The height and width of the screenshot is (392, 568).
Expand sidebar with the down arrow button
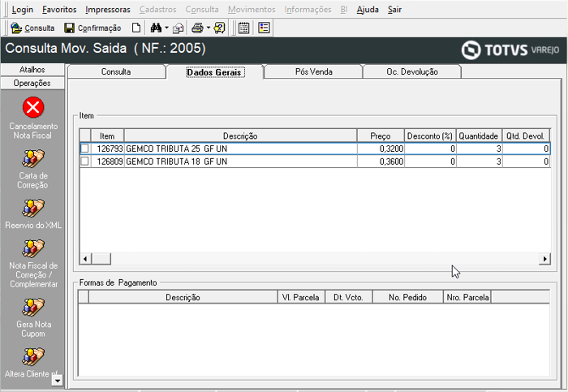58,381
